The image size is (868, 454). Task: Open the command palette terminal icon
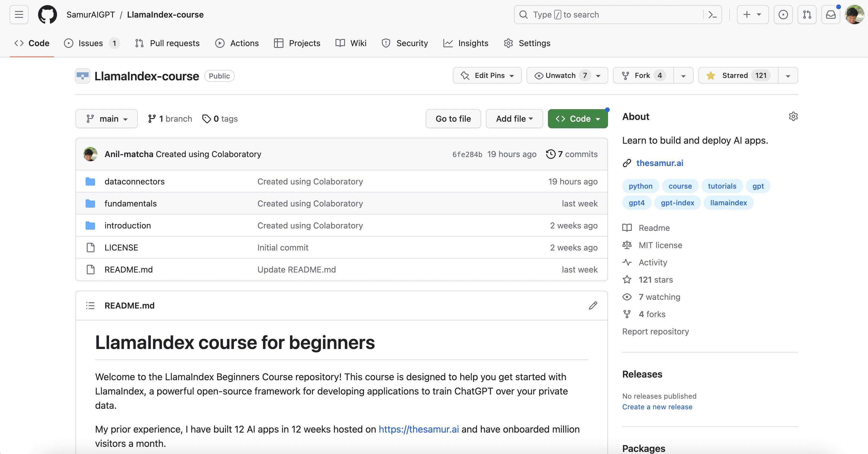(x=712, y=15)
